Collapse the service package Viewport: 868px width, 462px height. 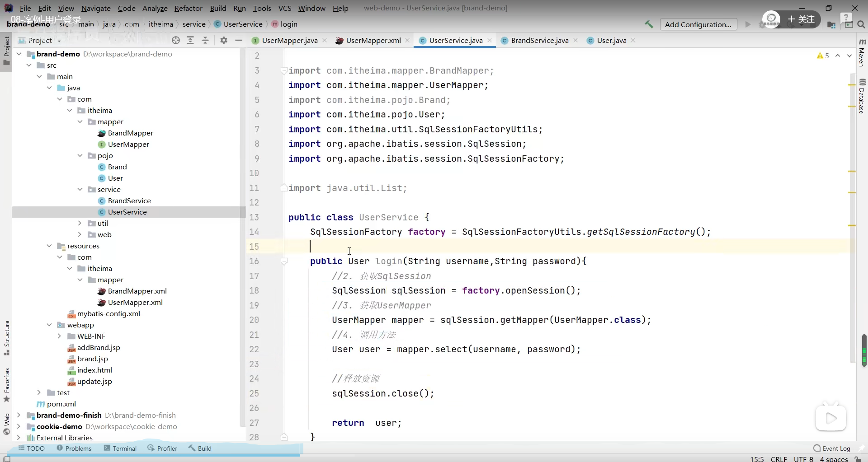pos(80,189)
